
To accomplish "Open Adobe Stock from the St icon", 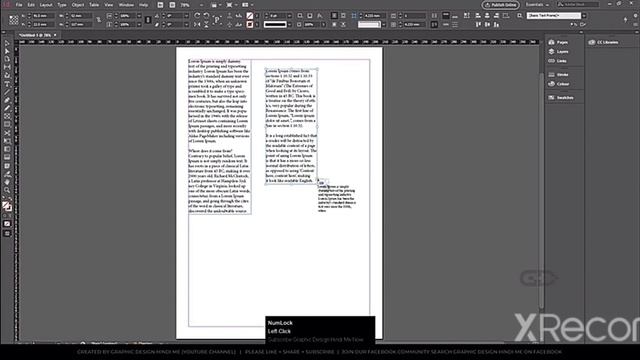I will 172,5.
